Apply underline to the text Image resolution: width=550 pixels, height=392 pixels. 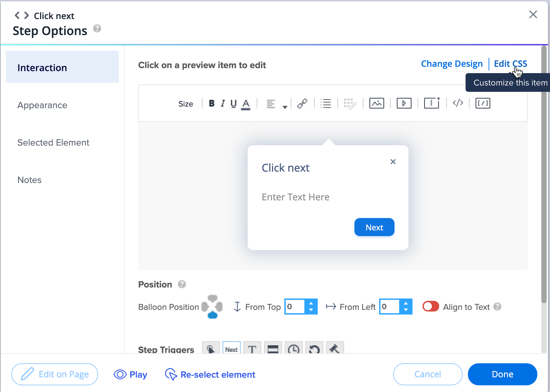(233, 104)
